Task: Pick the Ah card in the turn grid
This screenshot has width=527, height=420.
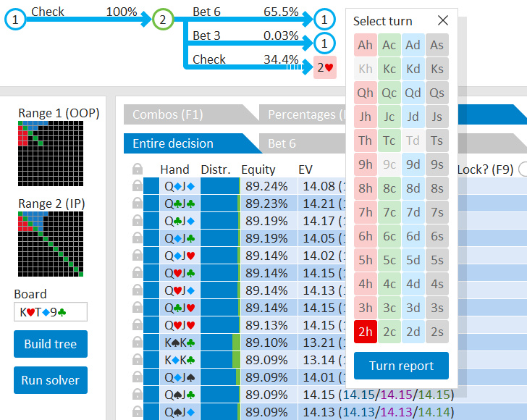Action: click(366, 45)
